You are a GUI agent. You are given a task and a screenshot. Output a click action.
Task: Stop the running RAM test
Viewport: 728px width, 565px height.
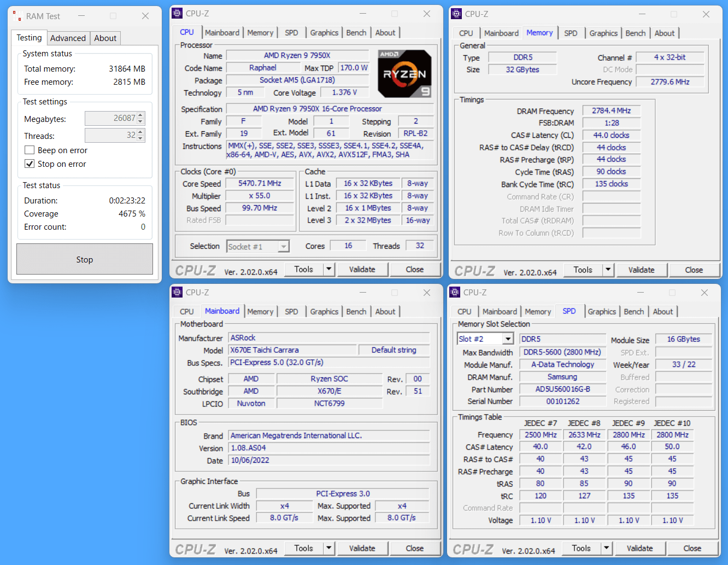coord(85,259)
